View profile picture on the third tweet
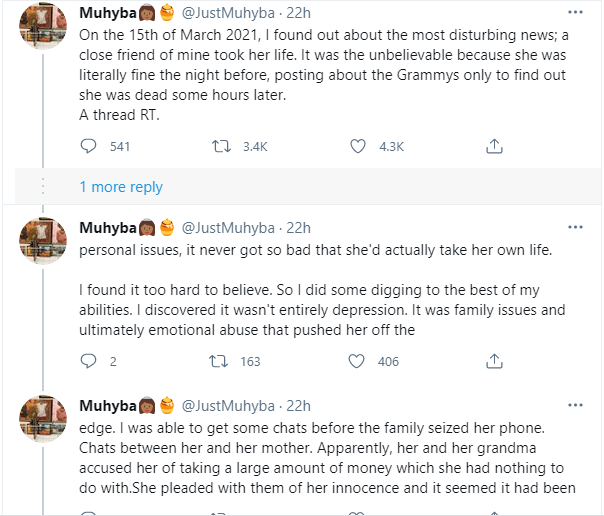The image size is (604, 516). (x=43, y=420)
